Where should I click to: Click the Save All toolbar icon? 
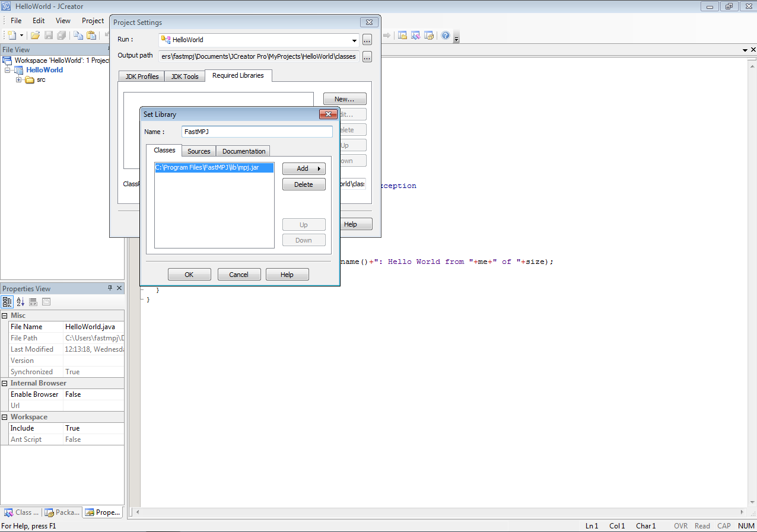(x=61, y=36)
